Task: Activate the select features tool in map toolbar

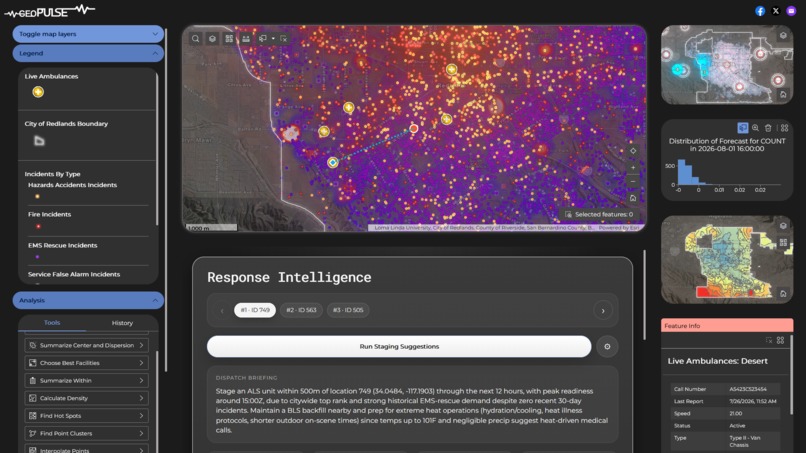Action: pyautogui.click(x=263, y=39)
